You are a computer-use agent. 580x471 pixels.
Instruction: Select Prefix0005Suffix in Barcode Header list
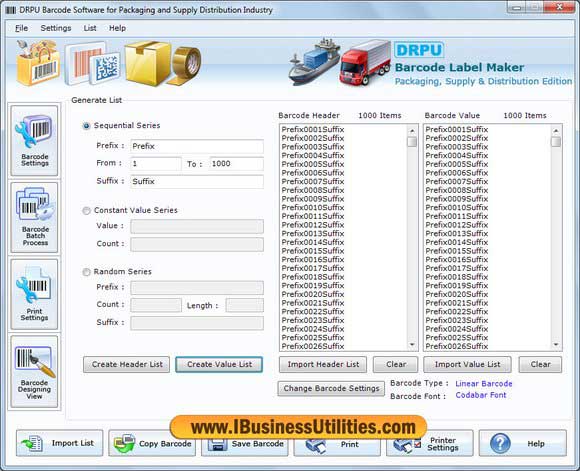coord(313,164)
